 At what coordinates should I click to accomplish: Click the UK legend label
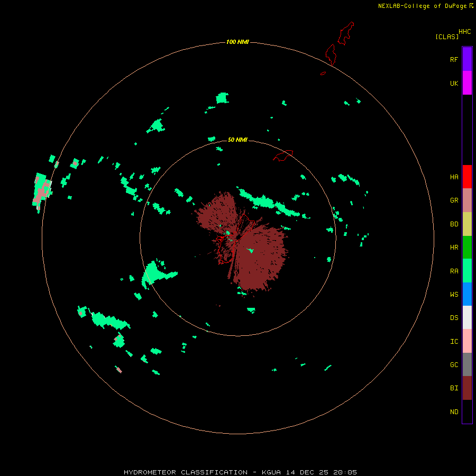point(454,83)
